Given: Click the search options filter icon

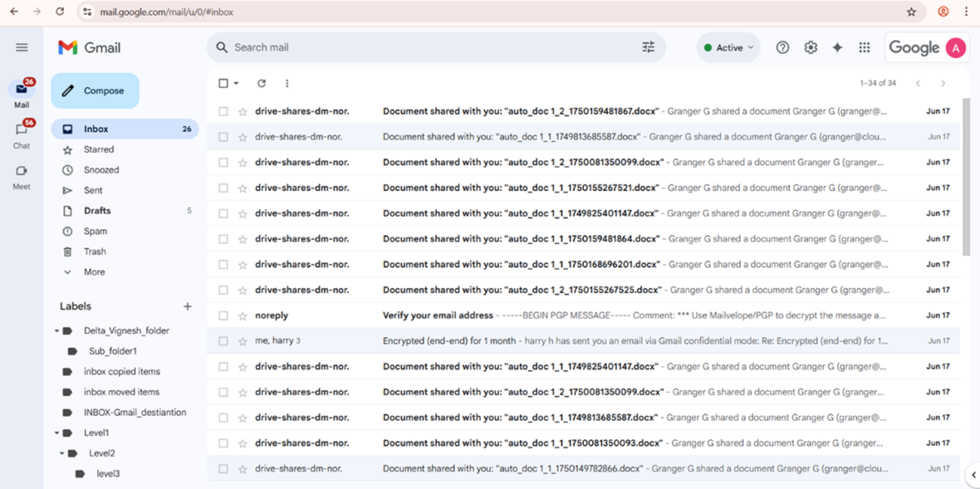Looking at the screenshot, I should (648, 47).
